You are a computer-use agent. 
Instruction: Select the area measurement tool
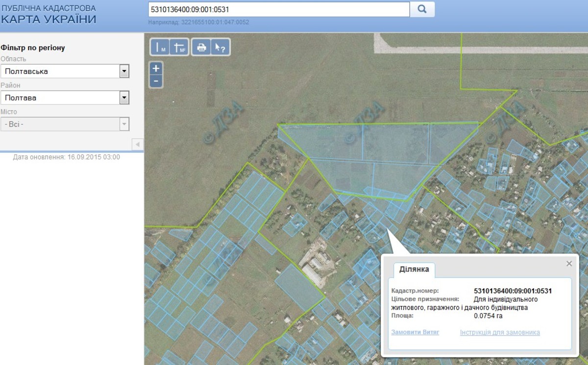pos(179,47)
